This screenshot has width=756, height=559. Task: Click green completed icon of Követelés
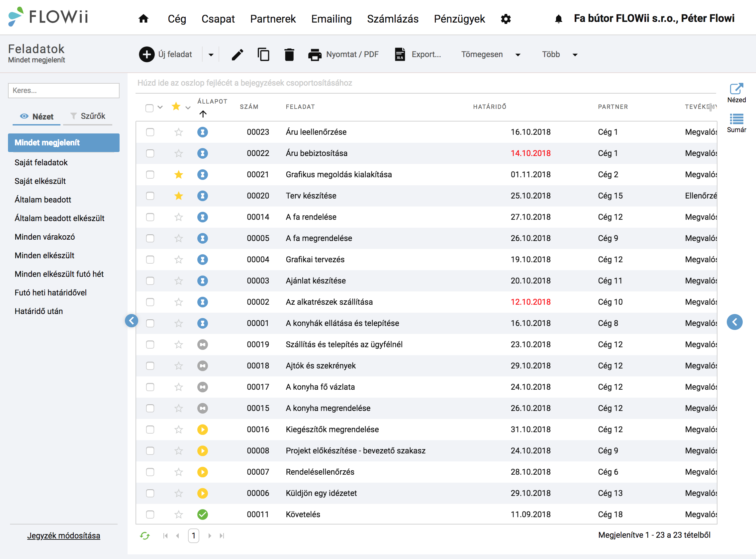[x=203, y=514]
